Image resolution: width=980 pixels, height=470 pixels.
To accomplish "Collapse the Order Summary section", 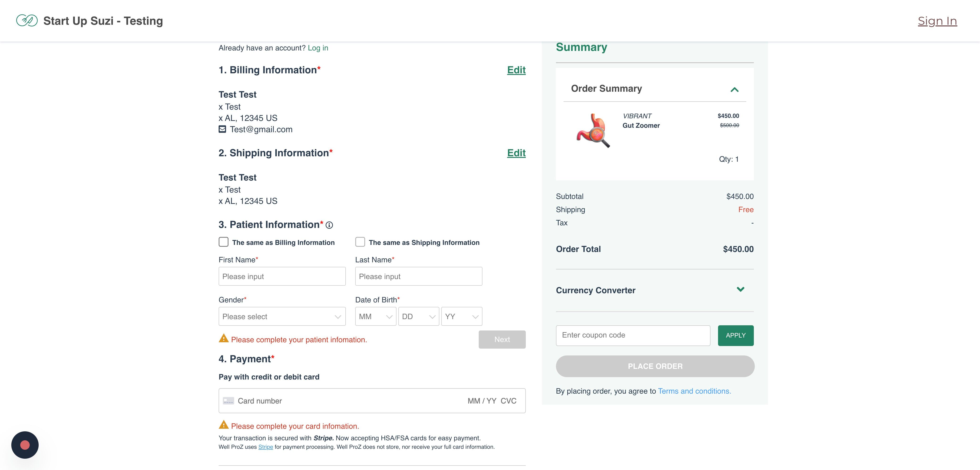I will tap(735, 90).
